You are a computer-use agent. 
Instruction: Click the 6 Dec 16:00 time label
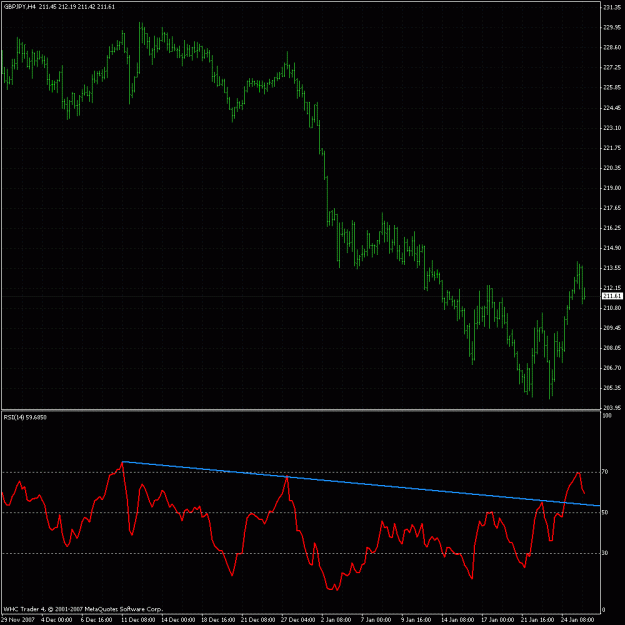pyautogui.click(x=96, y=620)
